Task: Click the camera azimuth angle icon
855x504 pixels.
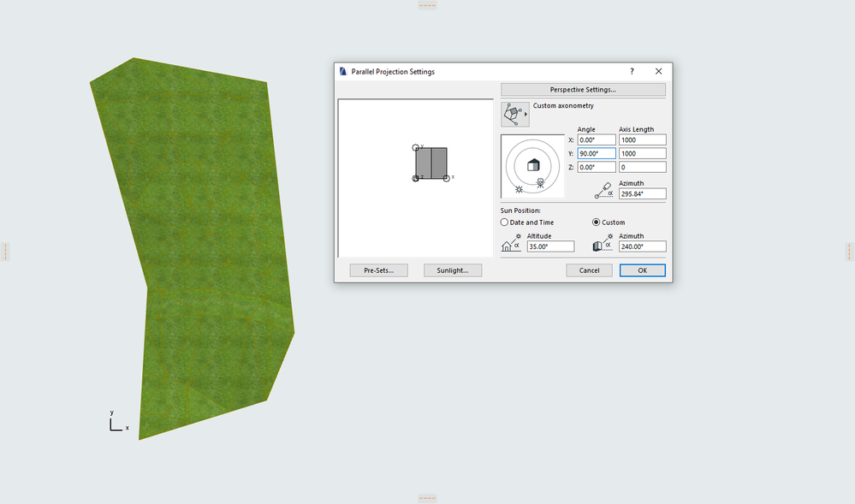Action: pos(604,190)
